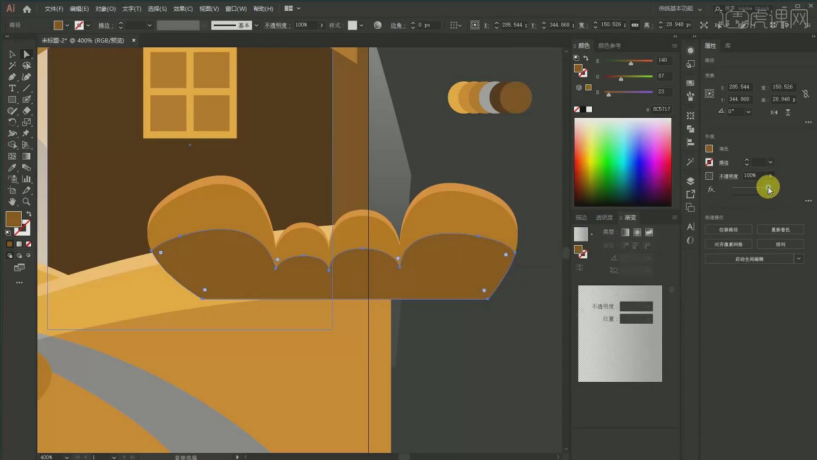This screenshot has height=460, width=818.
Task: Pick the Rectangle tool
Action: click(12, 99)
